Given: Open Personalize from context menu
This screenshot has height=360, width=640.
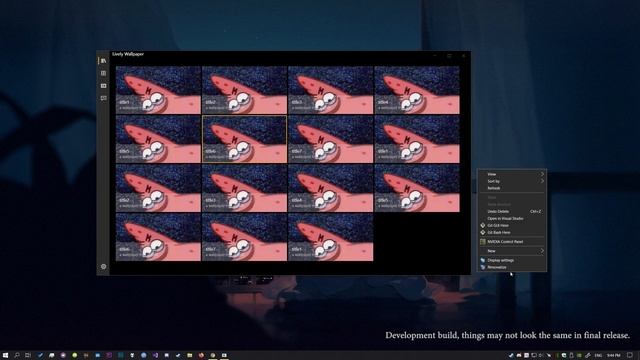Looking at the screenshot, I should coord(512,267).
